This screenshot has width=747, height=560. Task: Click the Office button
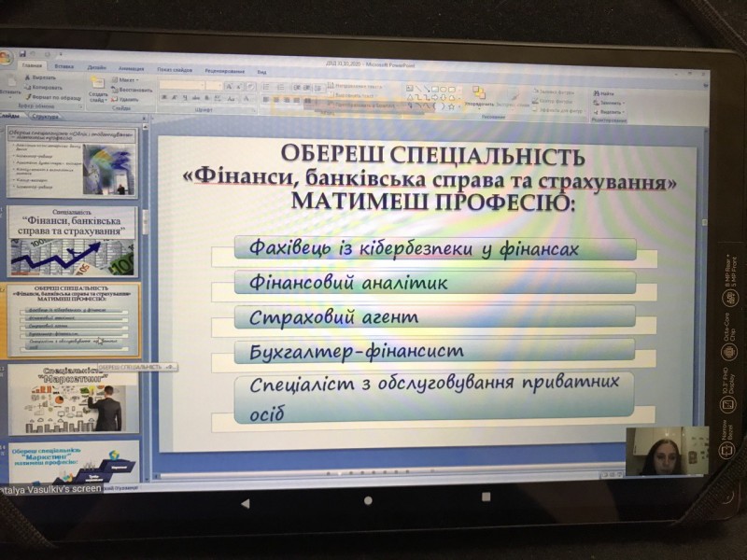[7, 59]
